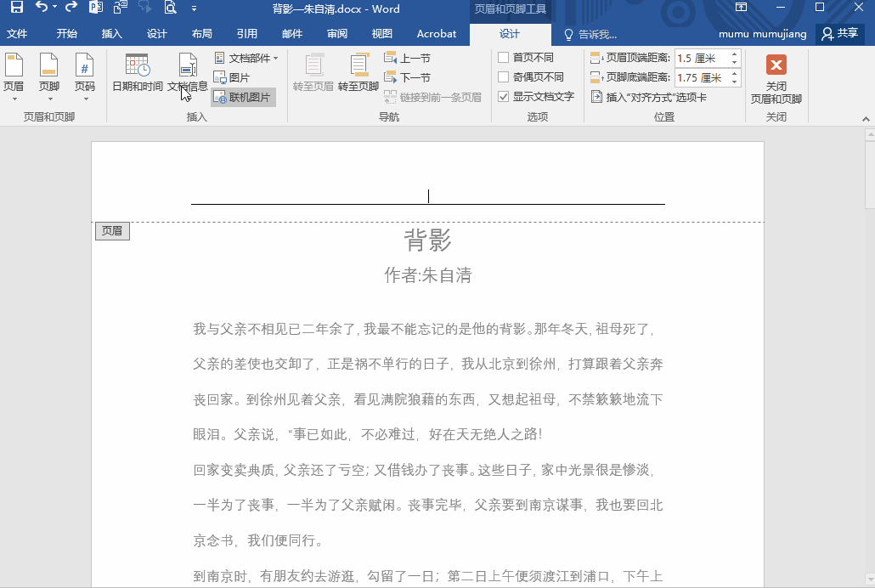Expand the 文档部件 dropdown
The width and height of the screenshot is (875, 588).
[x=246, y=58]
